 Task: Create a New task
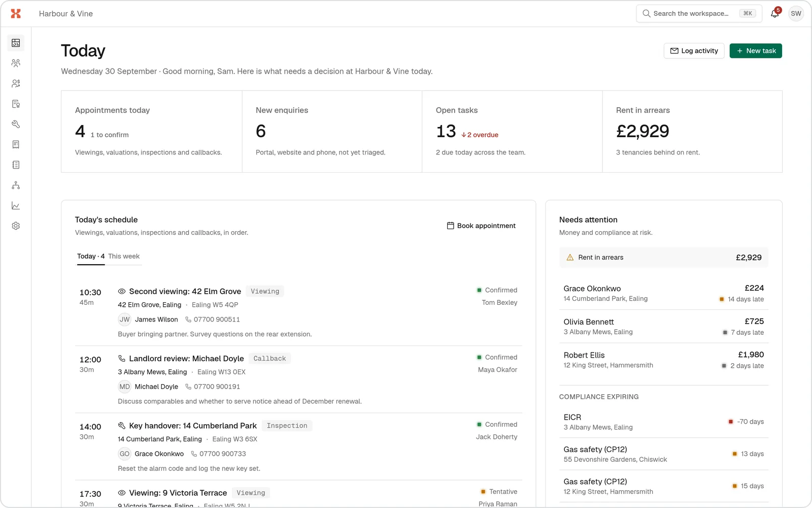click(x=756, y=51)
